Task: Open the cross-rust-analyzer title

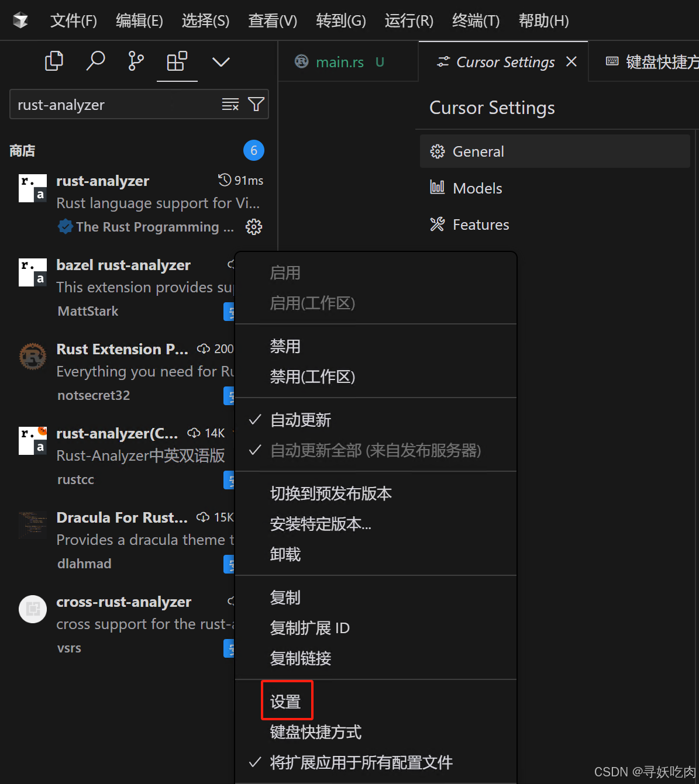Action: tap(124, 602)
